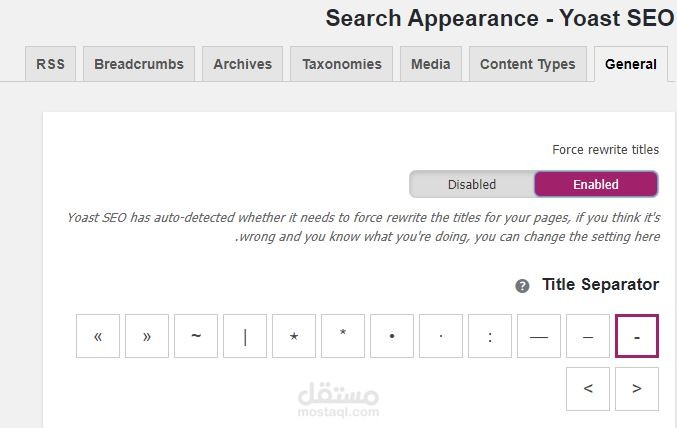Choose the greater-than sign separator
Viewport: 677px width, 428px height.
[x=637, y=388]
